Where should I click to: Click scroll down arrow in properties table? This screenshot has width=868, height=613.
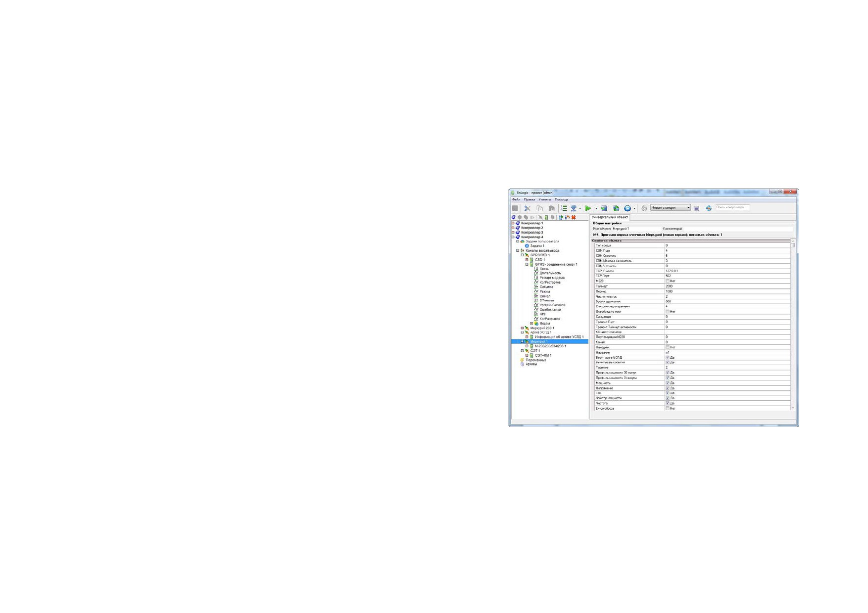pyautogui.click(x=793, y=408)
